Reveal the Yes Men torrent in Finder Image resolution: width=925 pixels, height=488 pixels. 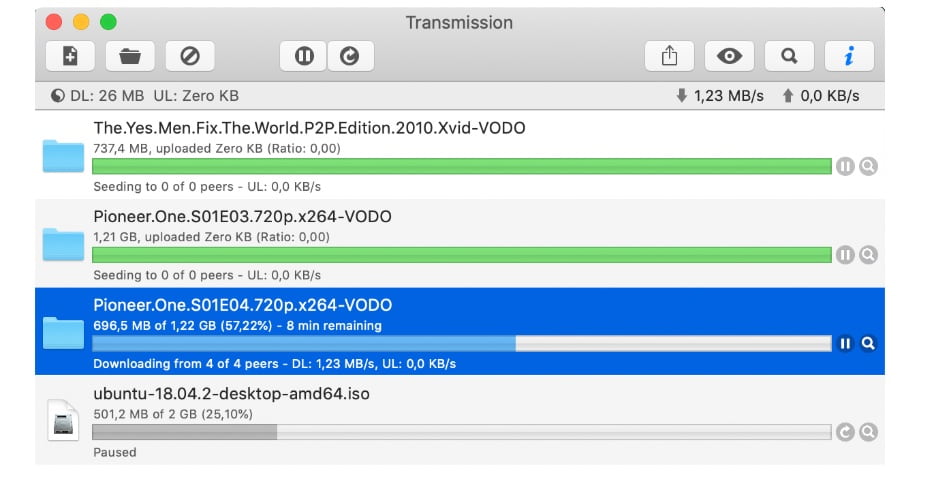click(868, 167)
